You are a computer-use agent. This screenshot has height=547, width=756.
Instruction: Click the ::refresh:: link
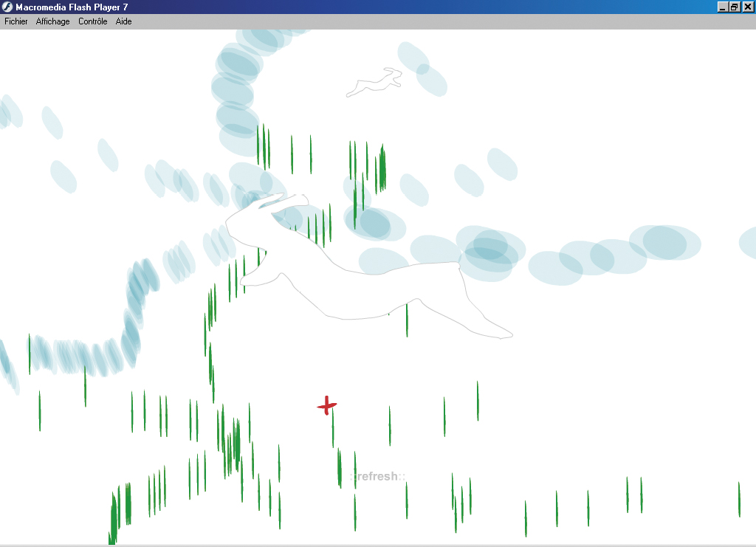pyautogui.click(x=377, y=476)
